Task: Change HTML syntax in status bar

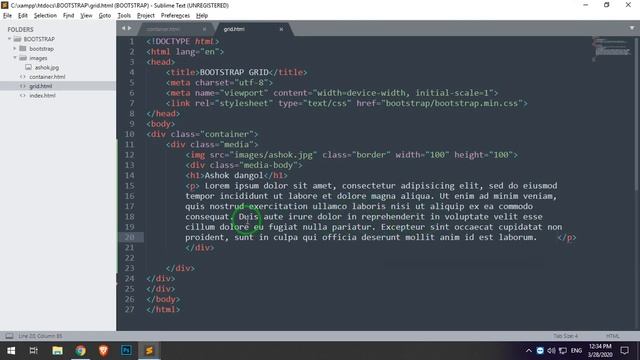Action: click(x=612, y=336)
